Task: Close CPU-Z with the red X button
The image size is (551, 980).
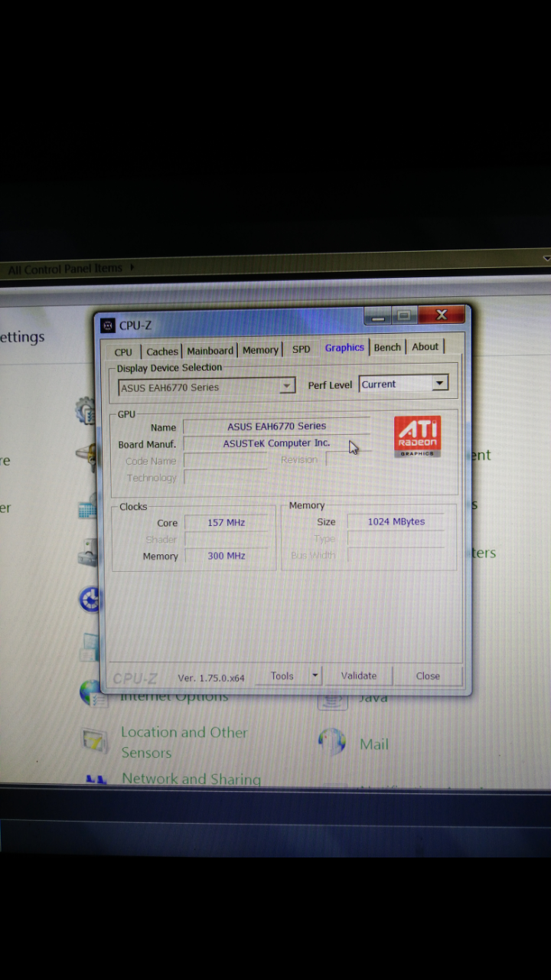Action: tap(442, 315)
